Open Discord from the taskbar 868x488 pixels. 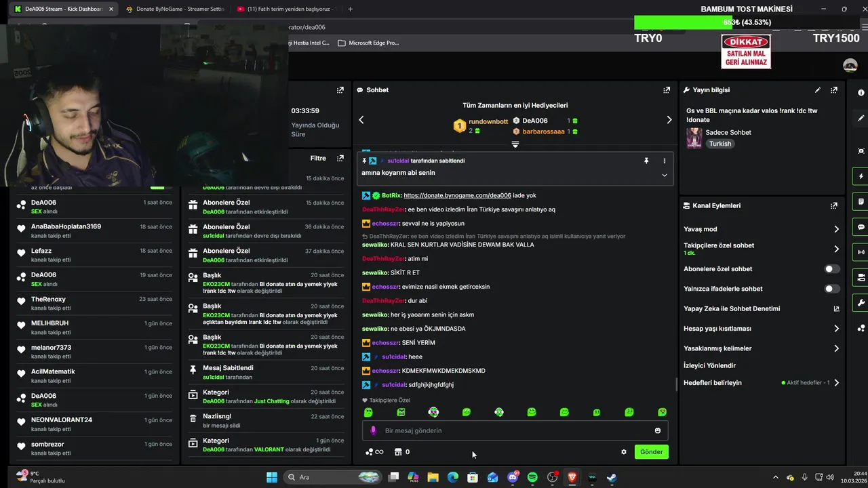coord(513,477)
